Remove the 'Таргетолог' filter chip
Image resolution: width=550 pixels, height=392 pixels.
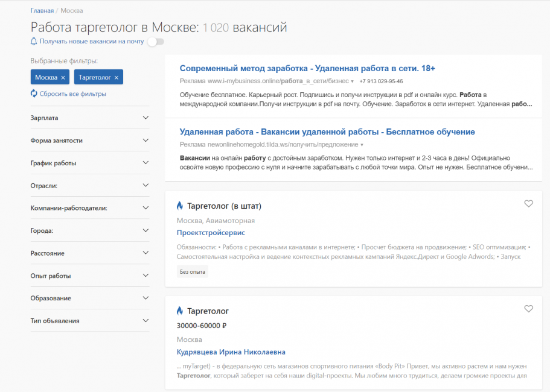[x=115, y=77]
